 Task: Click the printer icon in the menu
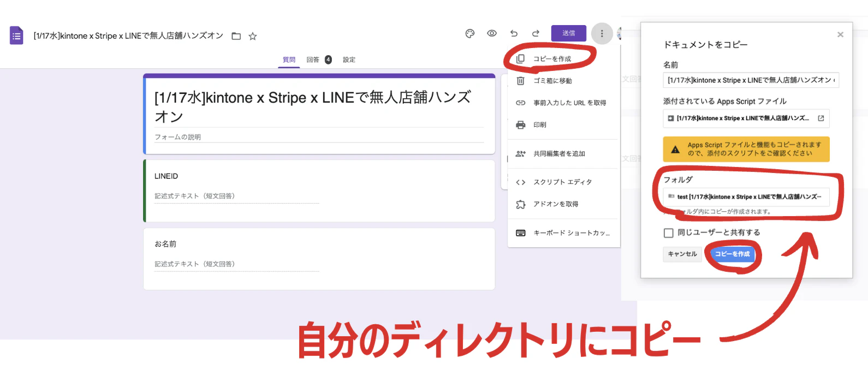tap(521, 125)
